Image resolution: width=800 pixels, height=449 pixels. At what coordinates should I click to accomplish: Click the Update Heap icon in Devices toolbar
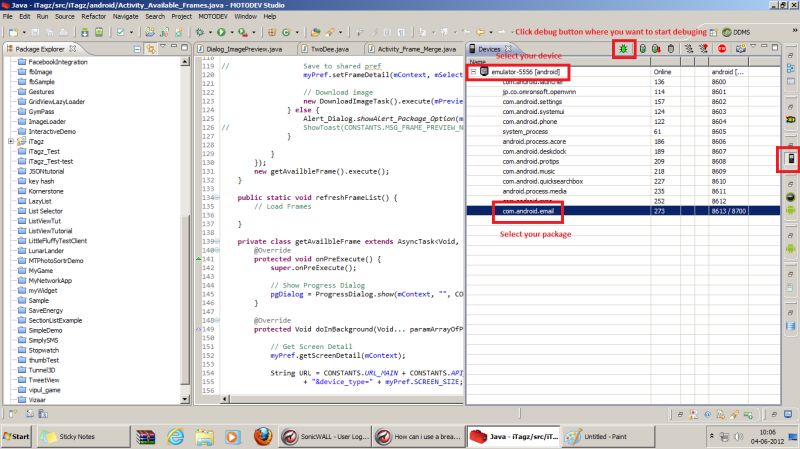643,48
